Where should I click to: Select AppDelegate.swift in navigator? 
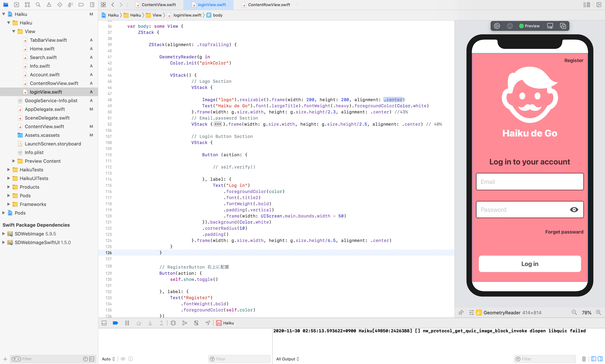pyautogui.click(x=45, y=109)
